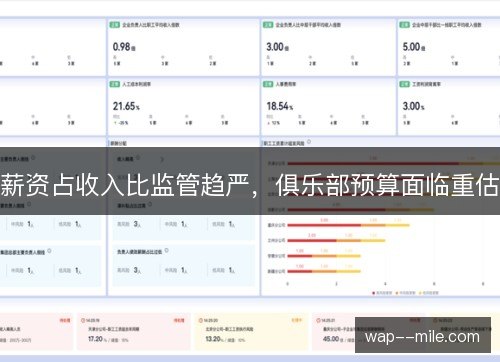Select the 3.00% value
The height and width of the screenshot is (362, 500).
tap(413, 106)
